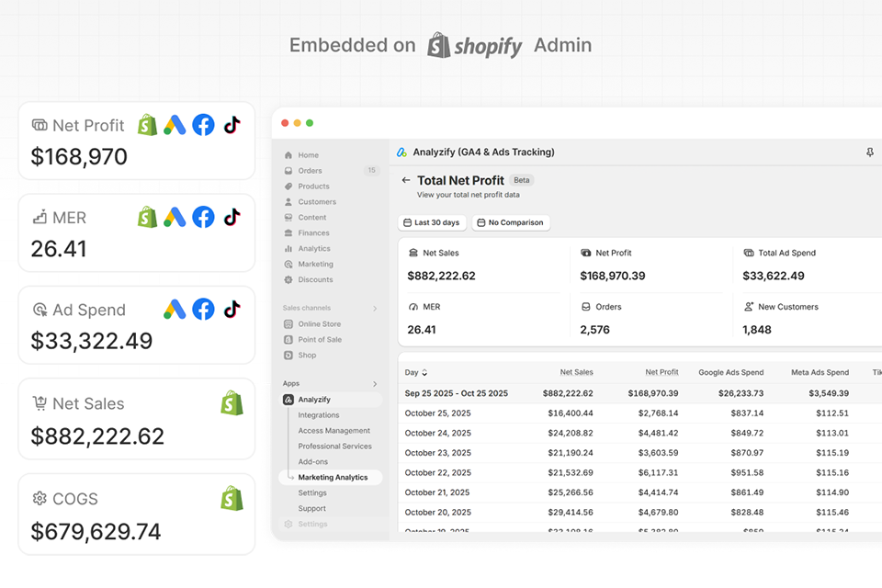882x588 pixels.
Task: Open Home in the Shopify sidebar
Action: [309, 154]
